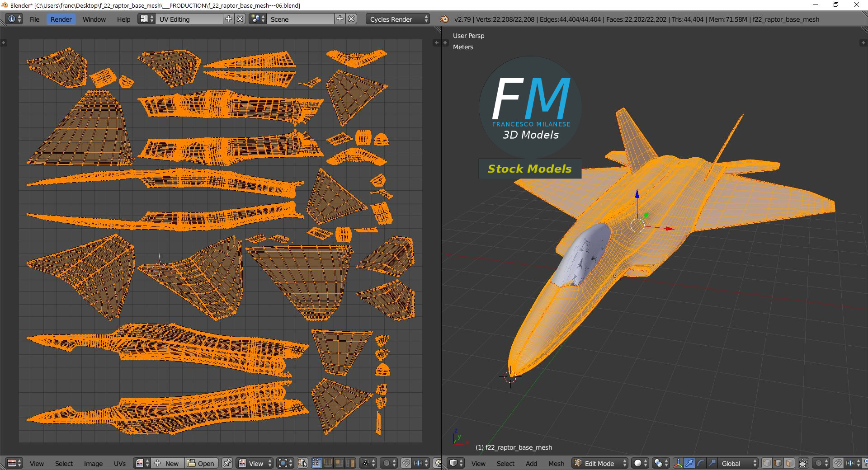The width and height of the screenshot is (868, 470).
Task: Switch to edge select mode
Action: pyautogui.click(x=778, y=463)
